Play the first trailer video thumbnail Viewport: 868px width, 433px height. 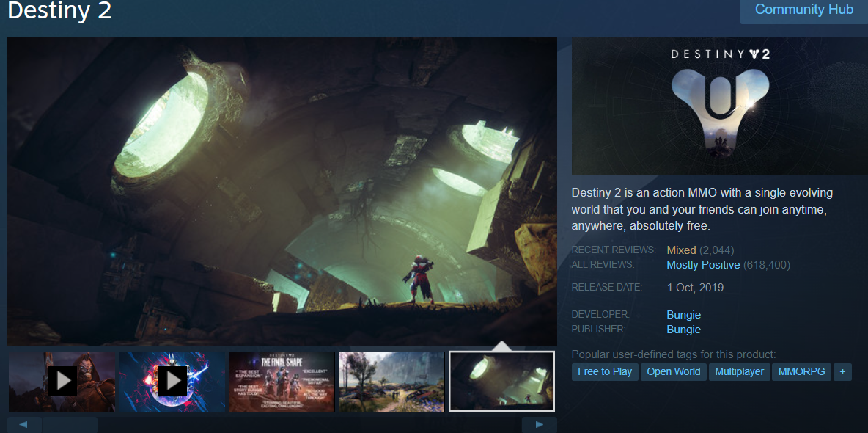pos(62,382)
